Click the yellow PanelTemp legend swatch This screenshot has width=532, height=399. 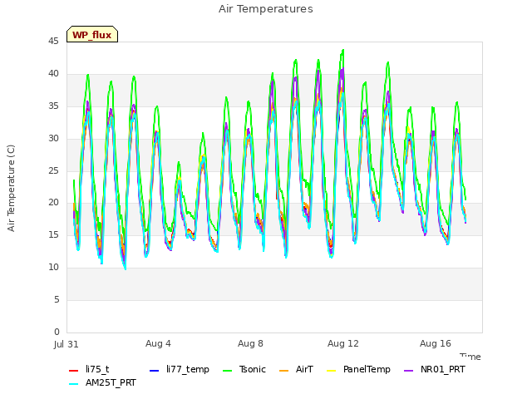coord(331,370)
